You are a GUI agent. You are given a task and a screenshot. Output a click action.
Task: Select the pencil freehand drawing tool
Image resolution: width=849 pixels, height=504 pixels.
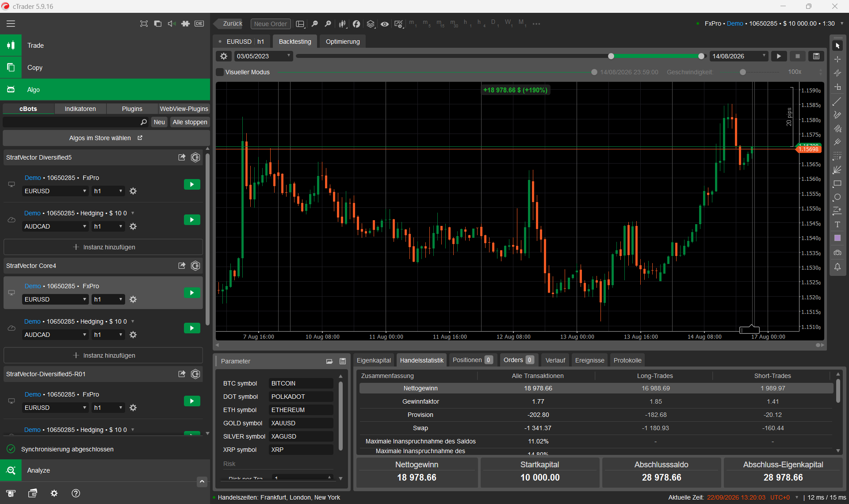838,115
